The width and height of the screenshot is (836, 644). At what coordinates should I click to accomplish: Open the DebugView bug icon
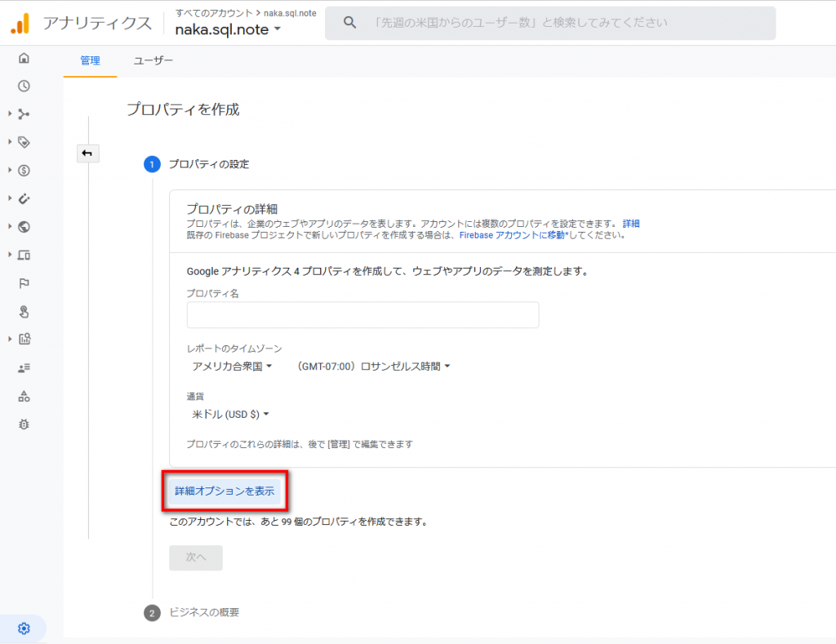[x=24, y=424]
